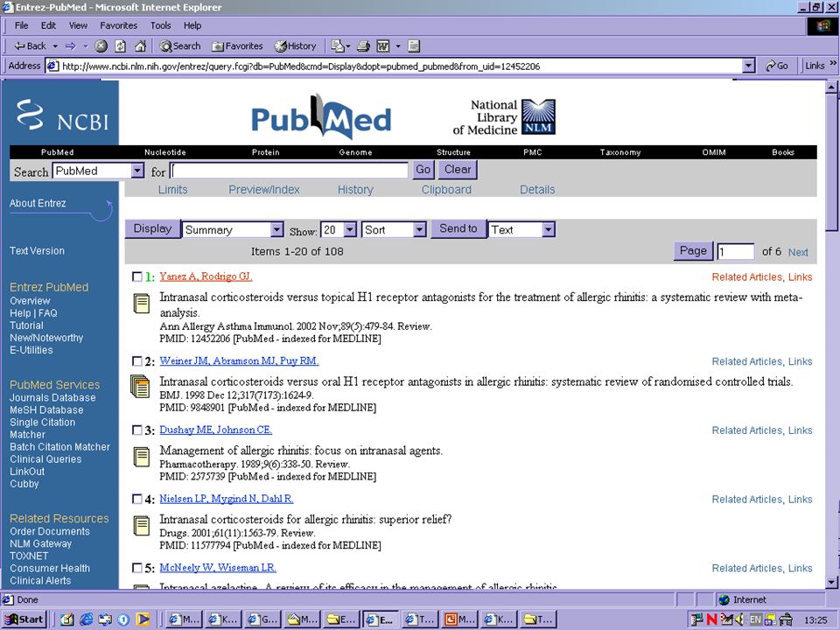The height and width of the screenshot is (630, 840).
Task: Open the Edit button dropdown arrow
Action: pyautogui.click(x=398, y=46)
